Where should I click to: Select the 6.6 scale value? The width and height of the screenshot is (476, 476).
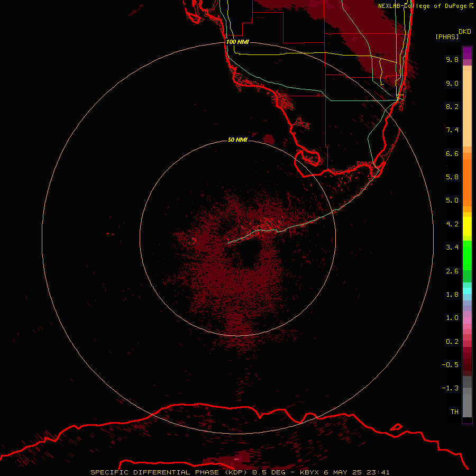452,153
